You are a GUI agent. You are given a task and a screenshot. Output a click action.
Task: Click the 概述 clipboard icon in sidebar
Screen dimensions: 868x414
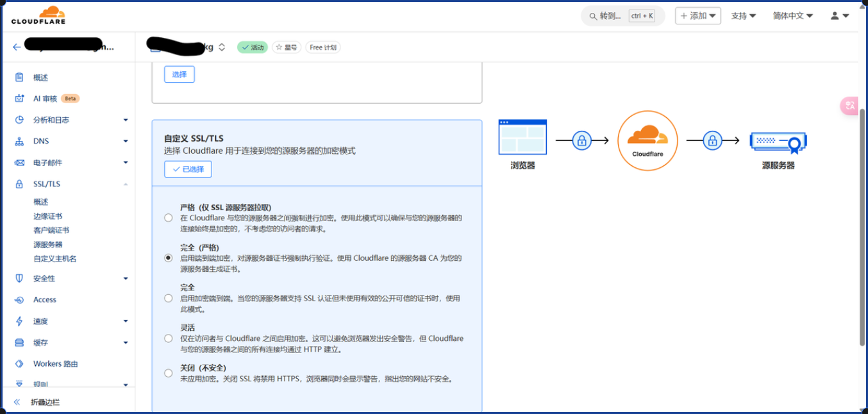(x=19, y=78)
